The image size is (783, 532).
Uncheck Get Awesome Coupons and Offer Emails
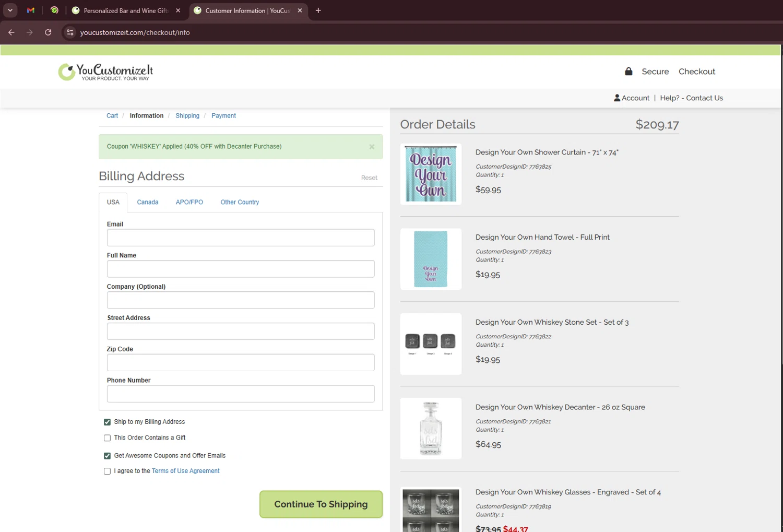[x=107, y=456]
